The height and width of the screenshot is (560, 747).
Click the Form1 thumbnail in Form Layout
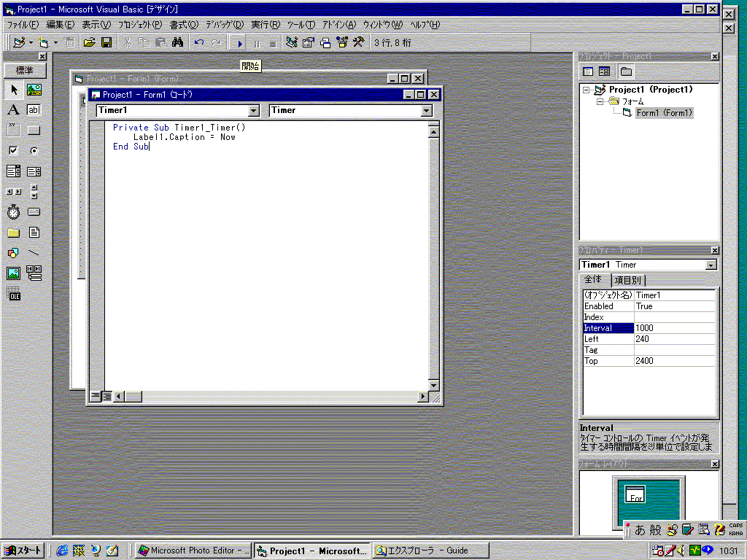(635, 494)
